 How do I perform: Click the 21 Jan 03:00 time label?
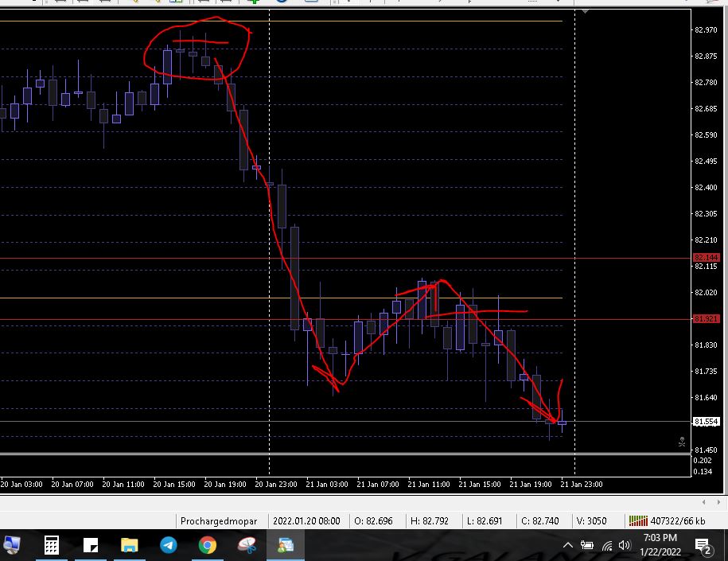[327, 484]
